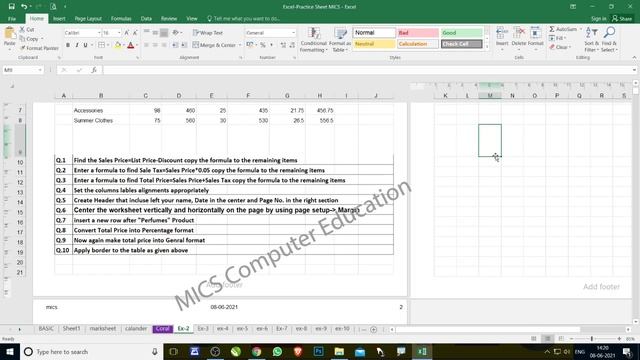Save the workbook from quick access toolbar
This screenshot has width=640, height=360.
pyautogui.click(x=11, y=7)
